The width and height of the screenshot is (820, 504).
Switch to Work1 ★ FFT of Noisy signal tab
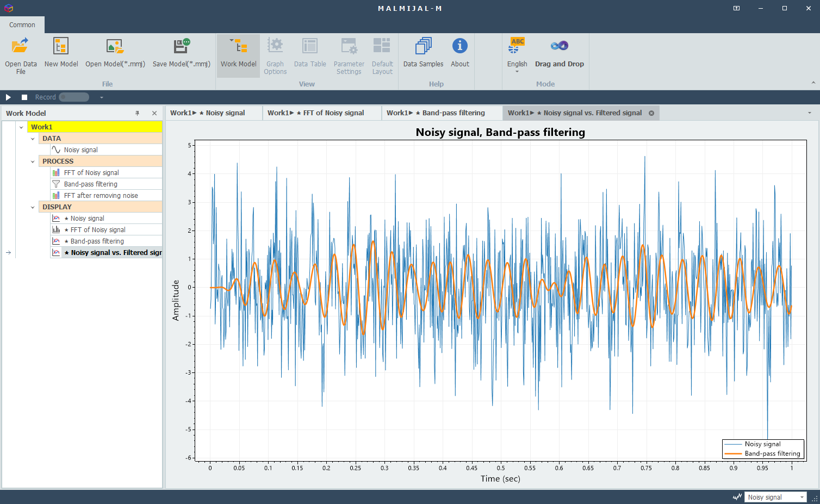click(322, 113)
